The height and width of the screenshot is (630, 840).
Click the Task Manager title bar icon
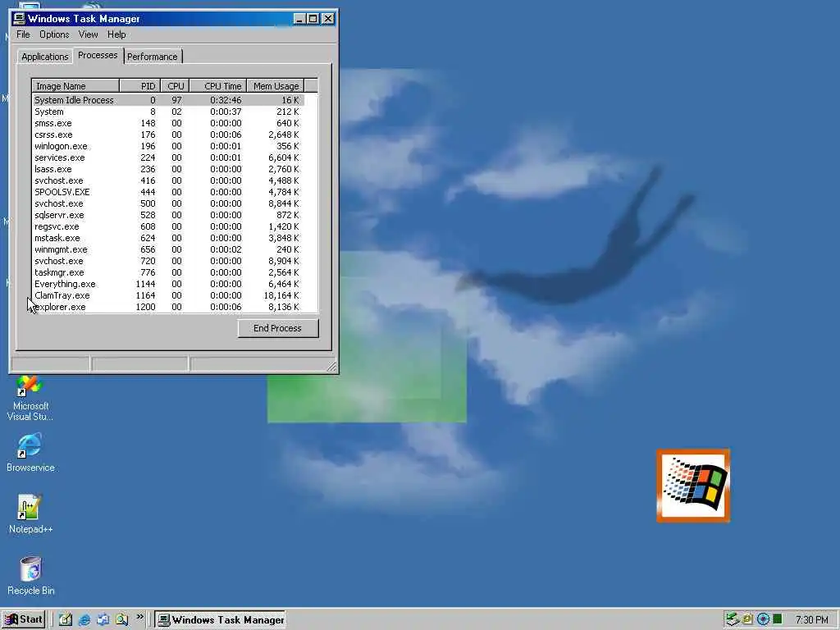coord(20,19)
